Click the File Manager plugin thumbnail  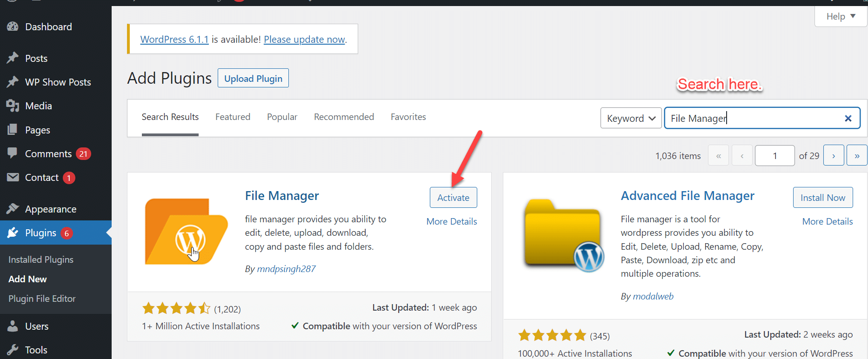pos(186,231)
